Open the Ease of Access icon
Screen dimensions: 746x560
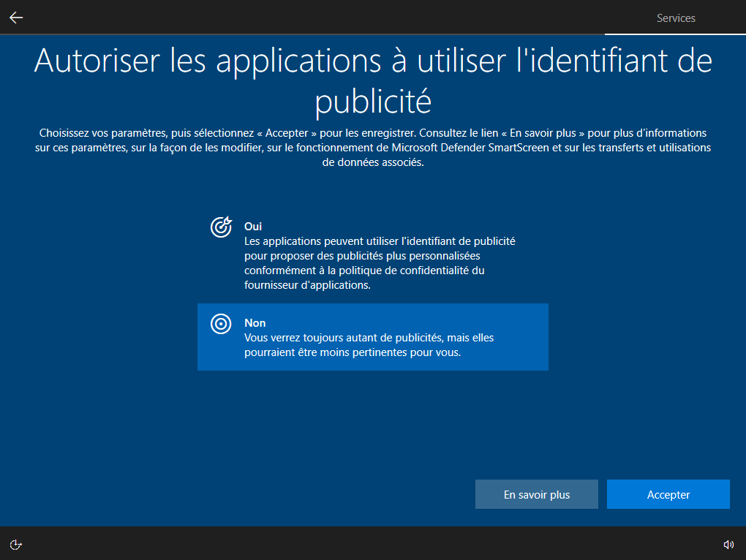(16, 544)
